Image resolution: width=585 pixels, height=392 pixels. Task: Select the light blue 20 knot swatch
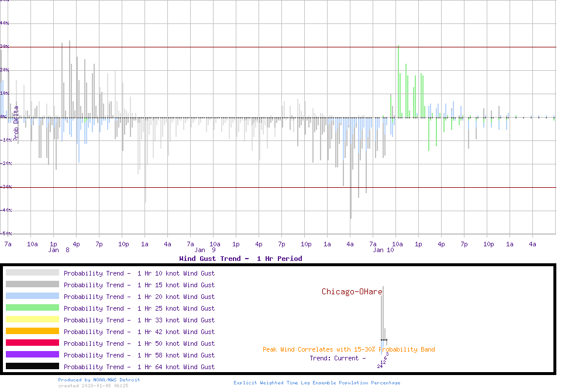click(x=32, y=296)
